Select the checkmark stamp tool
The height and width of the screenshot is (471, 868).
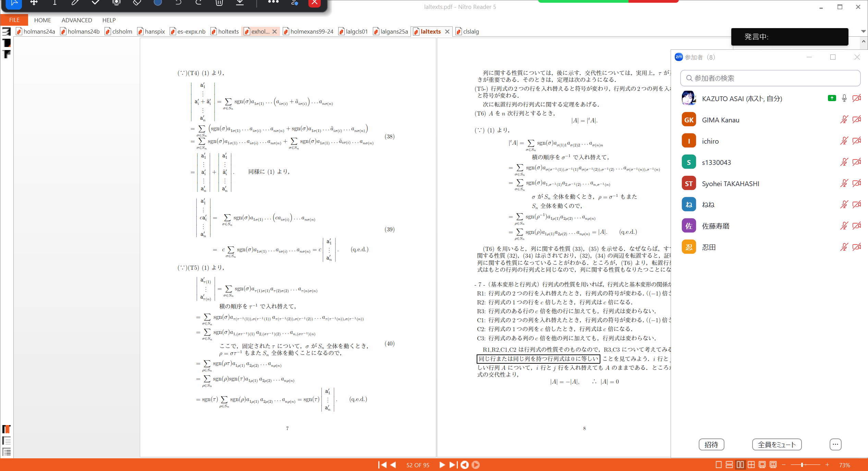(x=96, y=3)
